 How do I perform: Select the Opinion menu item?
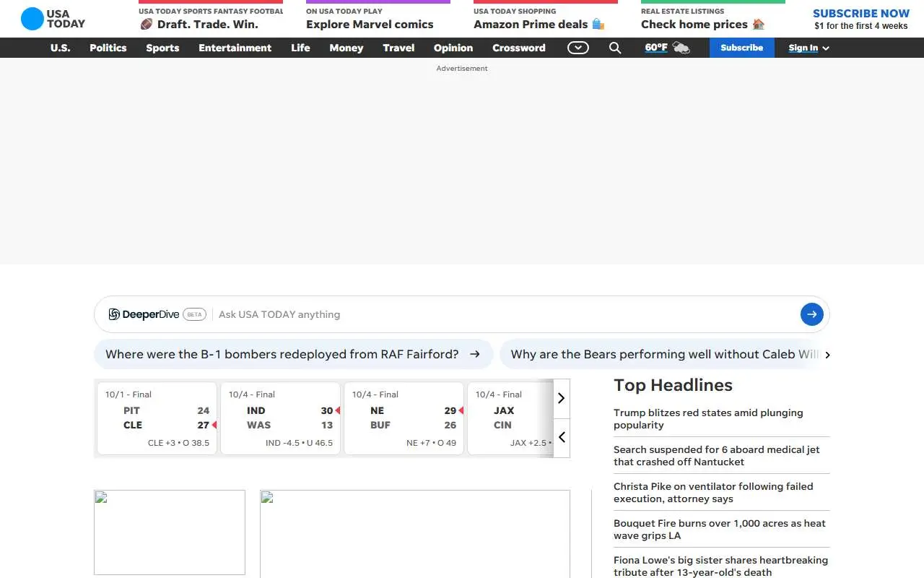click(453, 48)
